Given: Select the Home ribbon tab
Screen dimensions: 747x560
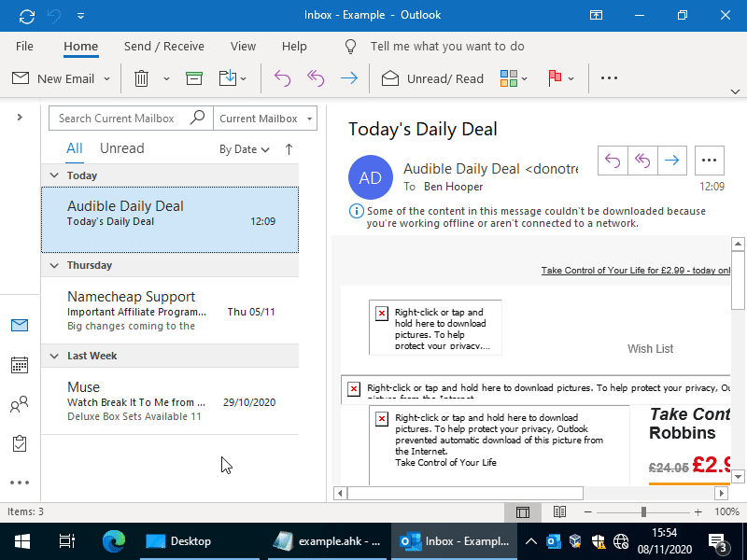Looking at the screenshot, I should click(x=81, y=46).
